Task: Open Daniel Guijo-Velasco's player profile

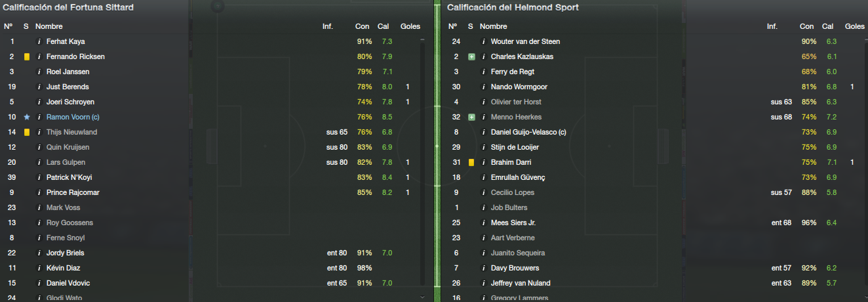Action: 528,132
